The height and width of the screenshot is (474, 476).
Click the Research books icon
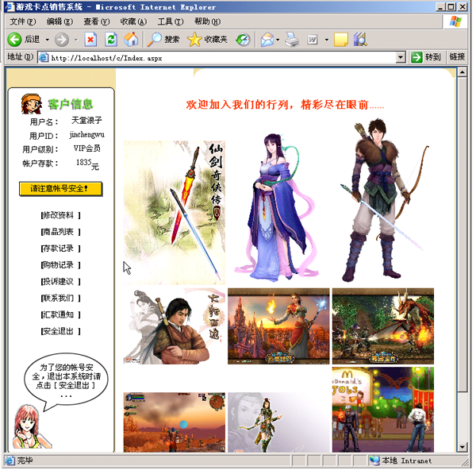(x=360, y=40)
